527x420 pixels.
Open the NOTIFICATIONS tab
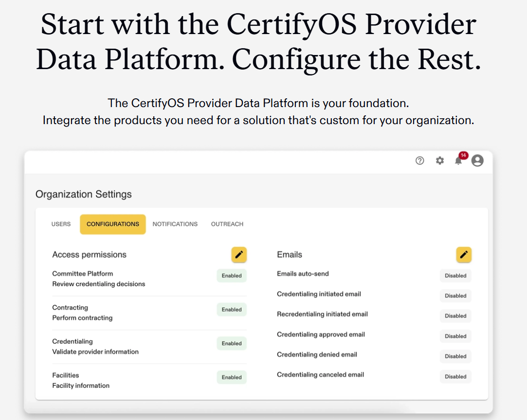[x=175, y=224]
